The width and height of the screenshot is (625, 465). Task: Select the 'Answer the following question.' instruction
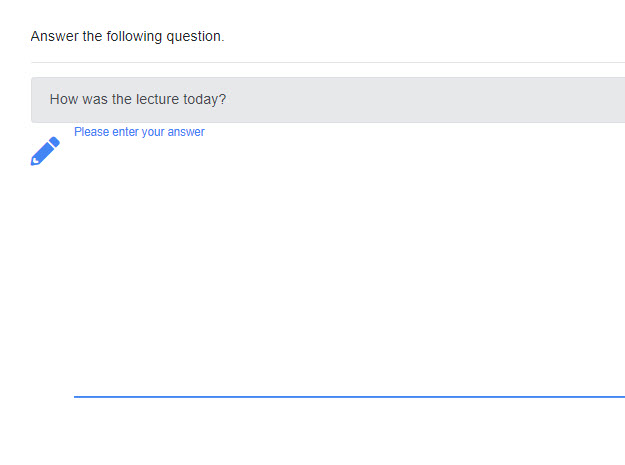click(x=127, y=37)
